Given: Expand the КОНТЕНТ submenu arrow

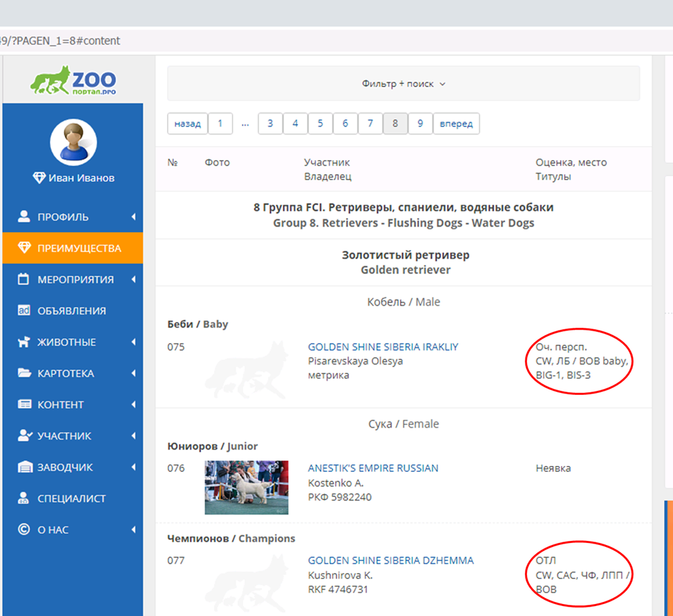Looking at the screenshot, I should 133,405.
